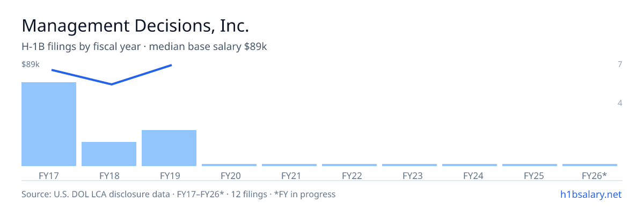Select the FY25 flat bar
The width and height of the screenshot is (644, 215).
[x=530, y=165]
